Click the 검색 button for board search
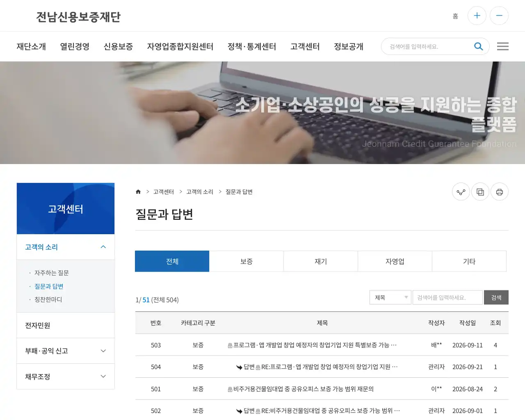The height and width of the screenshot is (420, 525). 496,297
